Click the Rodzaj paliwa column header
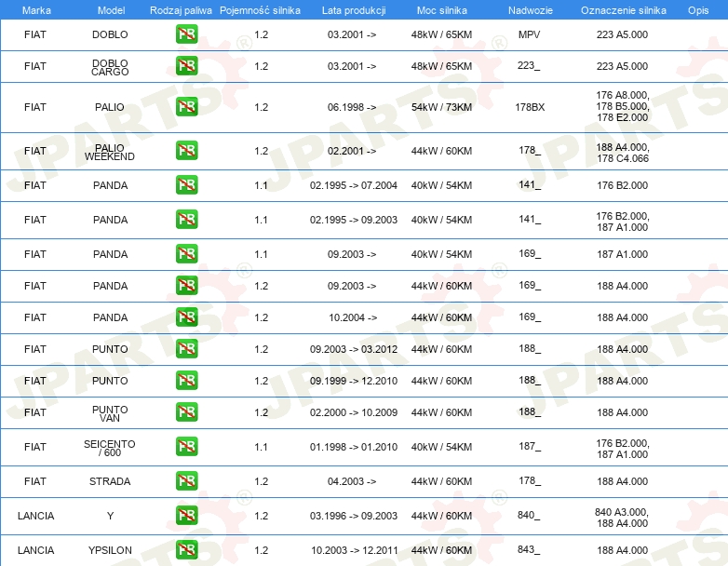Screen dimensions: 728x566 pyautogui.click(x=181, y=10)
